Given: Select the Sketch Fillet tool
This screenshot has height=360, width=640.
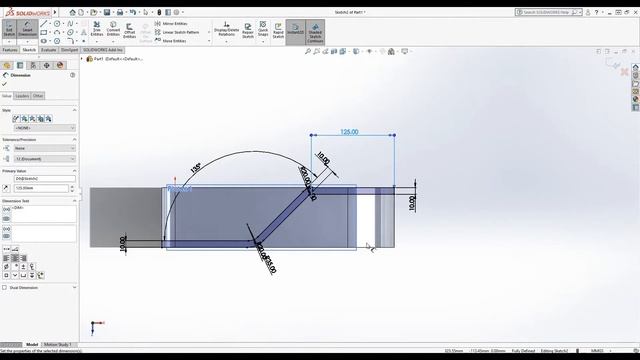Looking at the screenshot, I should pos(70,41).
